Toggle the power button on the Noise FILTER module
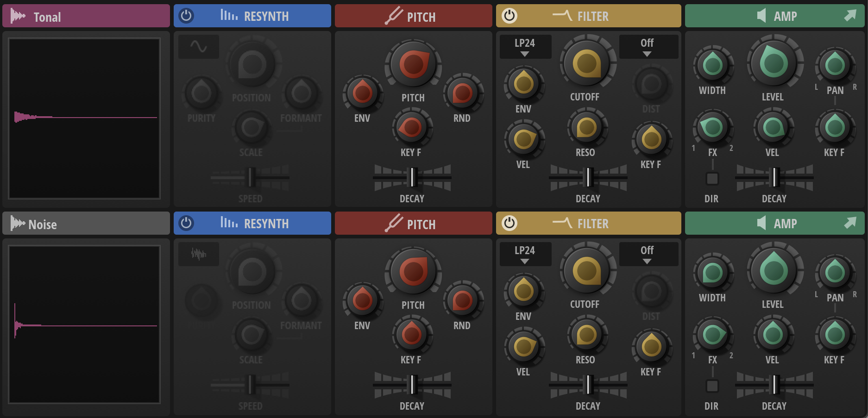 point(509,223)
